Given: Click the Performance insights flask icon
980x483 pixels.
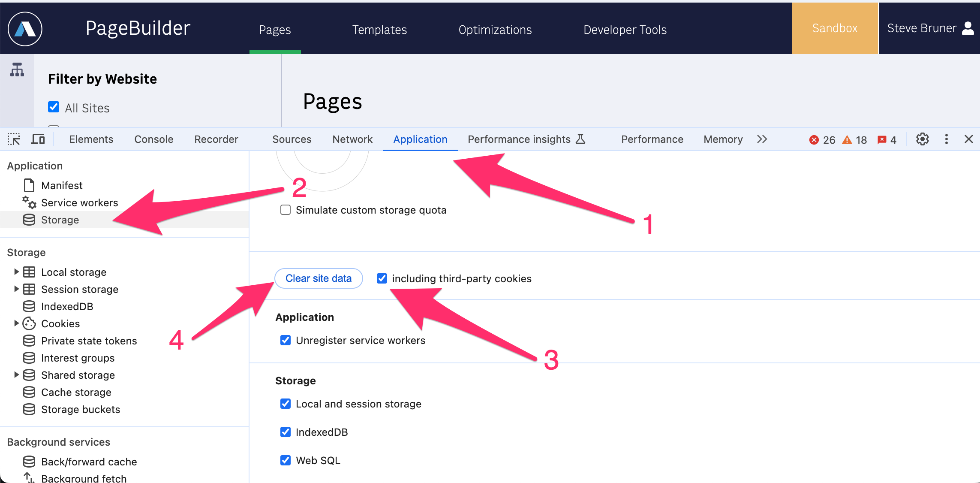Looking at the screenshot, I should pos(580,139).
